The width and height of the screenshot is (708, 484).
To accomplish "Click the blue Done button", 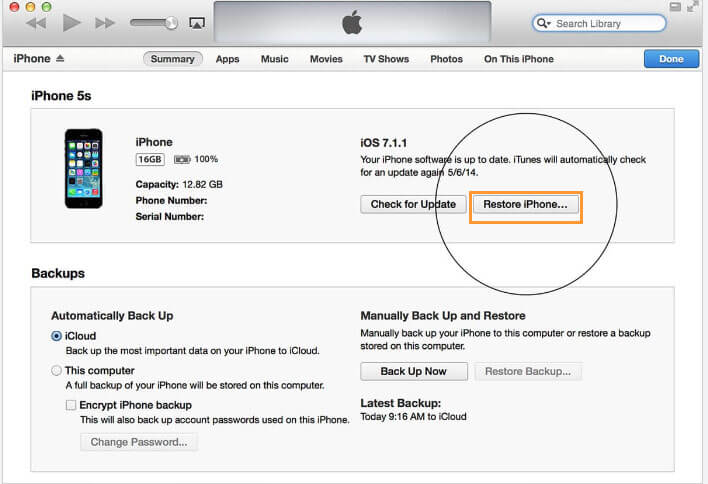I will coord(671,59).
